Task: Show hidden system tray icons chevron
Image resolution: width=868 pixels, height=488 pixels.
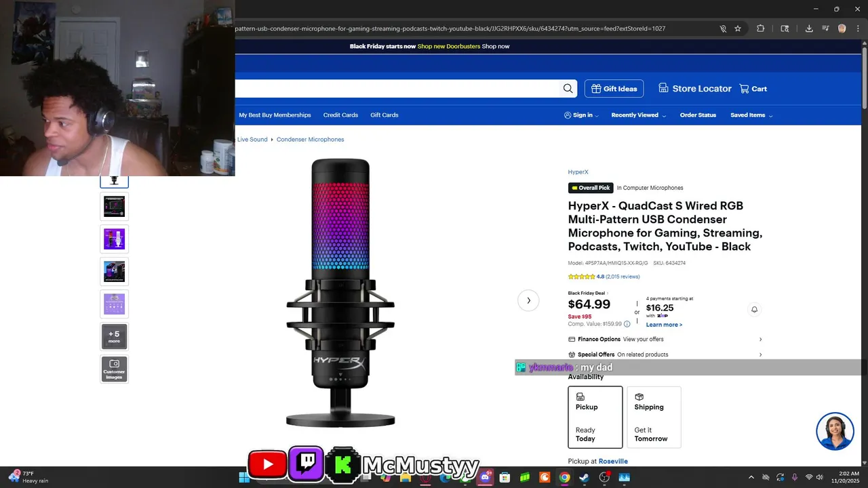Action: click(751, 477)
